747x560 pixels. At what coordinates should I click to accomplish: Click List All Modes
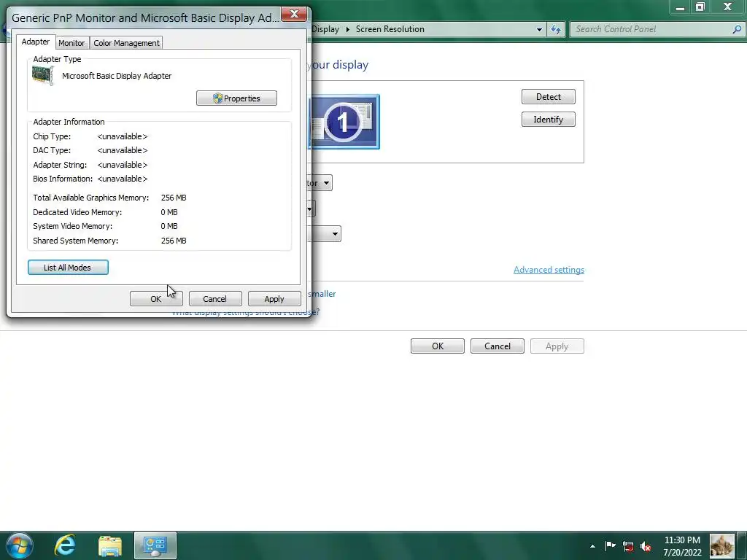pos(68,268)
